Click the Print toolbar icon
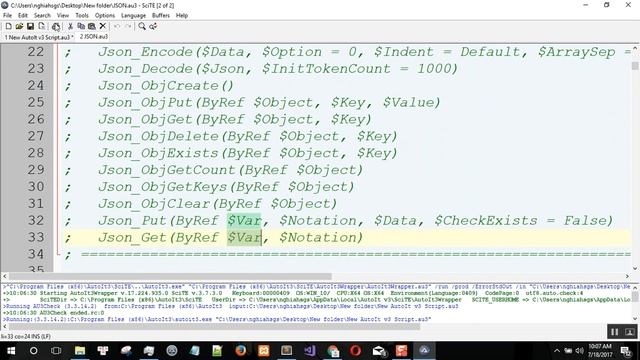 (x=56, y=27)
